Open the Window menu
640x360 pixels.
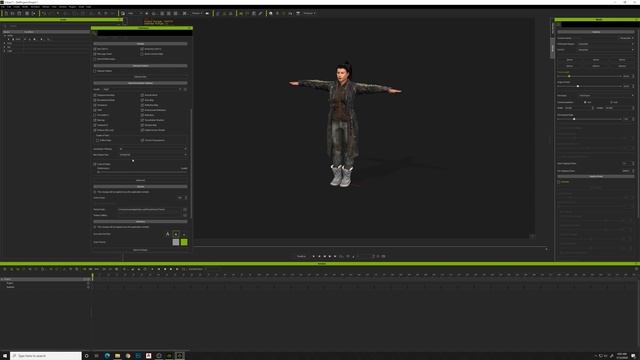pyautogui.click(x=63, y=7)
